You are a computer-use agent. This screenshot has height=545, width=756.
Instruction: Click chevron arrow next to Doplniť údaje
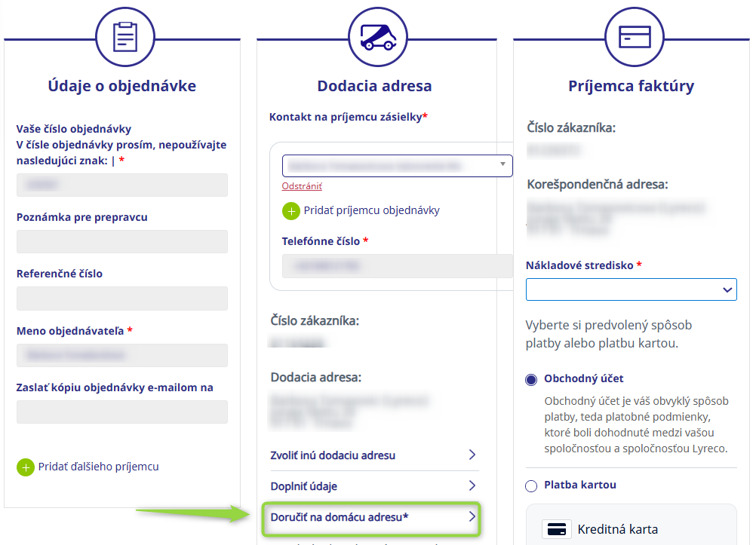(472, 485)
